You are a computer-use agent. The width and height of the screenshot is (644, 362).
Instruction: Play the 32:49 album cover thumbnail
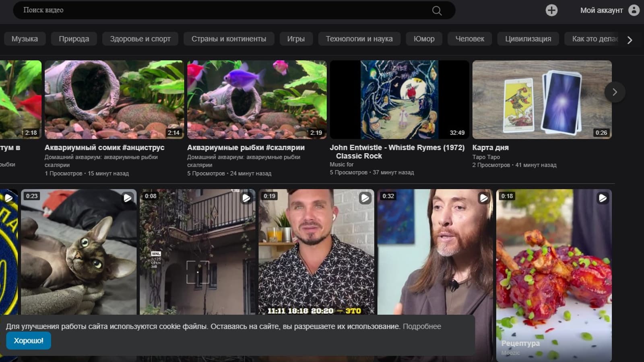[399, 100]
